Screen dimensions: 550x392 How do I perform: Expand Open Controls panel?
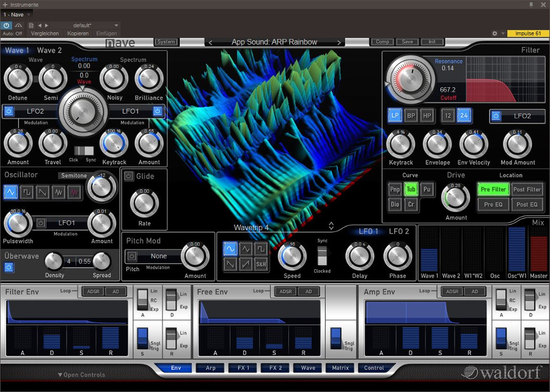(81, 375)
